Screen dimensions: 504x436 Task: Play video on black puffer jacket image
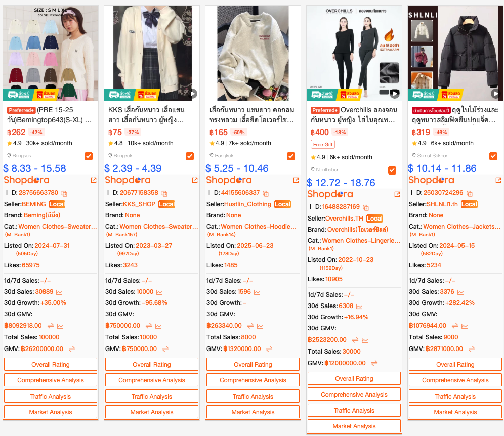point(495,94)
